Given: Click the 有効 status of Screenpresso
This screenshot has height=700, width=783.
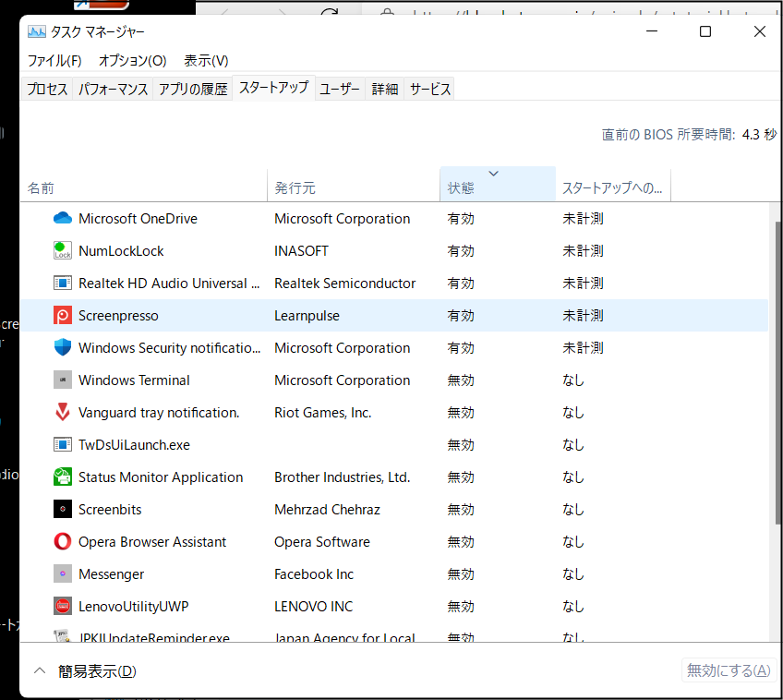Looking at the screenshot, I should pos(461,316).
